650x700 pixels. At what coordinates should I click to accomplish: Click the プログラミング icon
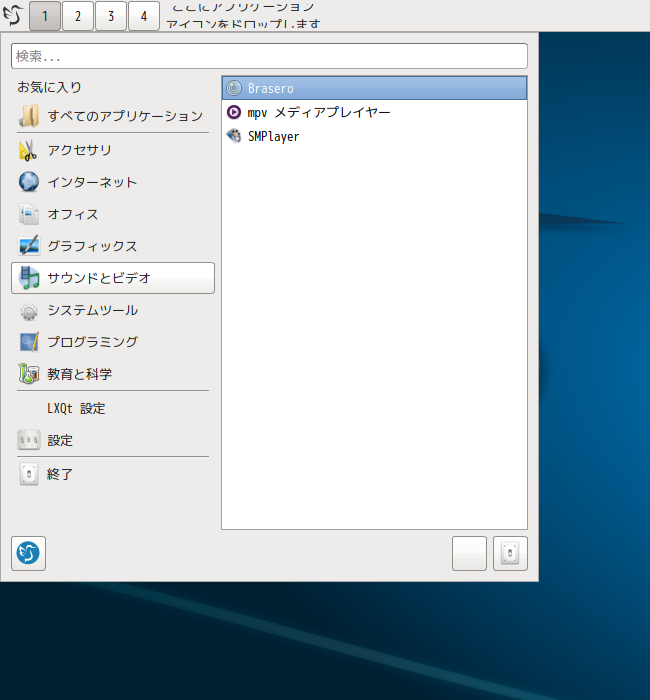point(29,342)
